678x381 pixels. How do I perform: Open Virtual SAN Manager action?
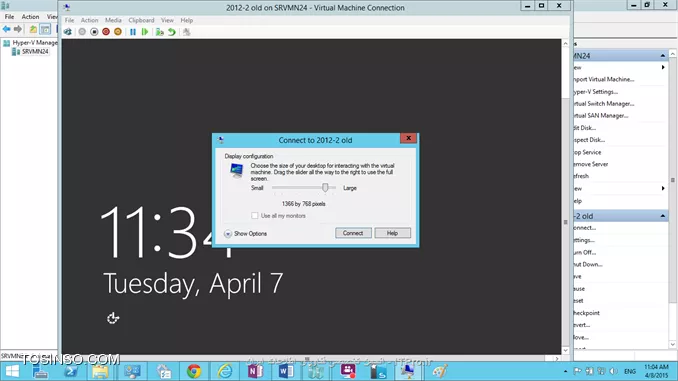[x=601, y=116]
